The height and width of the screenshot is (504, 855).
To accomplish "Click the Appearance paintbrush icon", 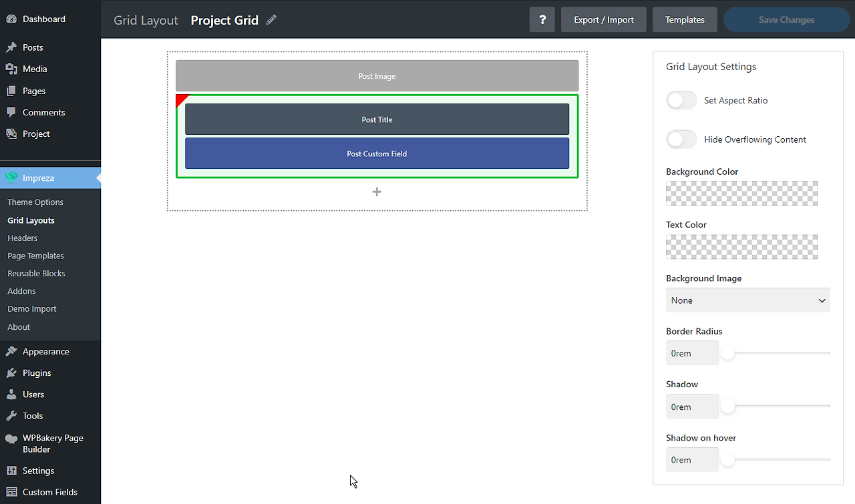I will (11, 351).
